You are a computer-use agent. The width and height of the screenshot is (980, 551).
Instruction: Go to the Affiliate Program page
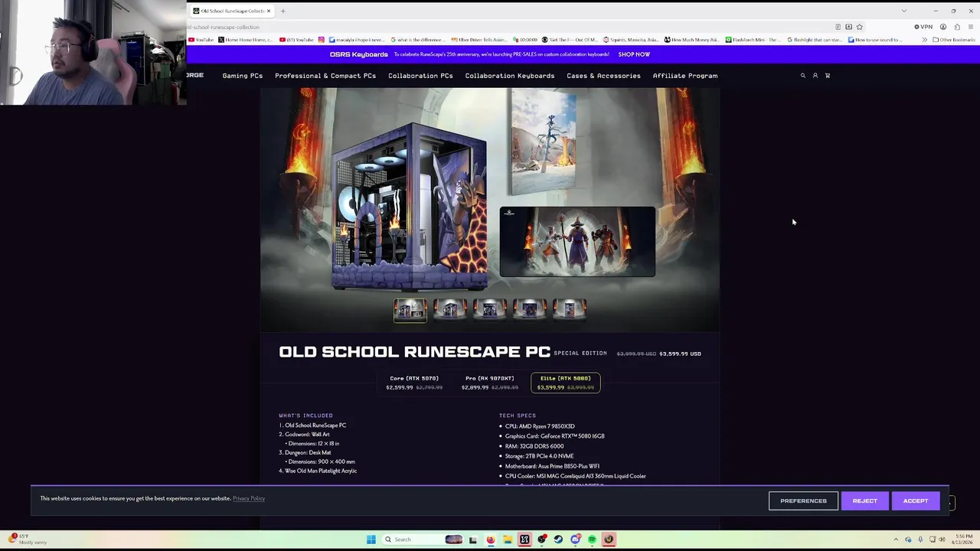click(685, 76)
